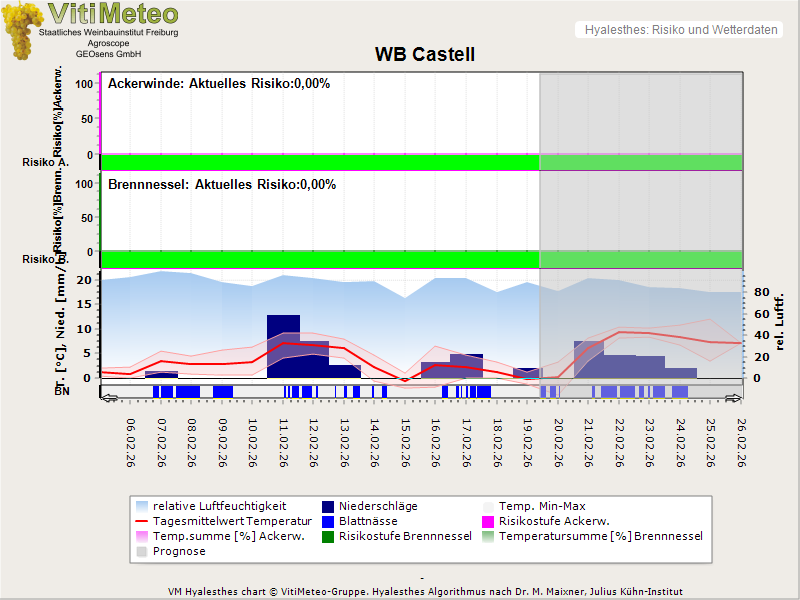Click the Temperatursumme Brennnessel legend swatch

(487, 536)
